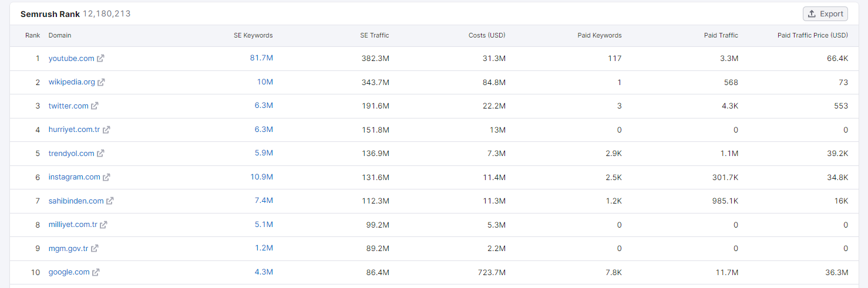Select the 723.7M cost value for google.com
Viewport: 868px width, 288px height.
492,272
